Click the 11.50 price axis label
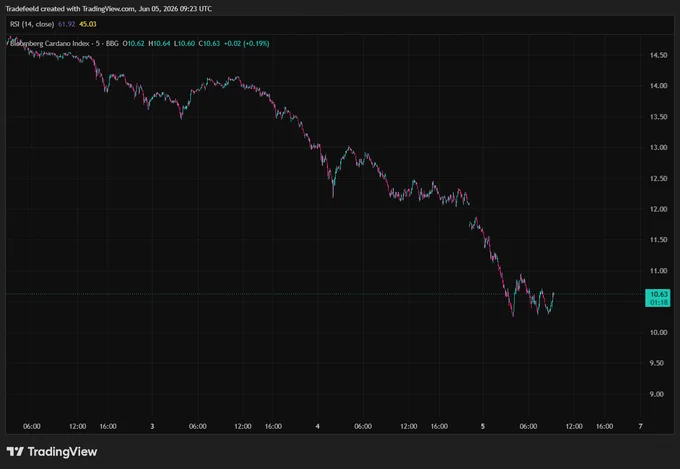The width and height of the screenshot is (680, 469). [658, 240]
